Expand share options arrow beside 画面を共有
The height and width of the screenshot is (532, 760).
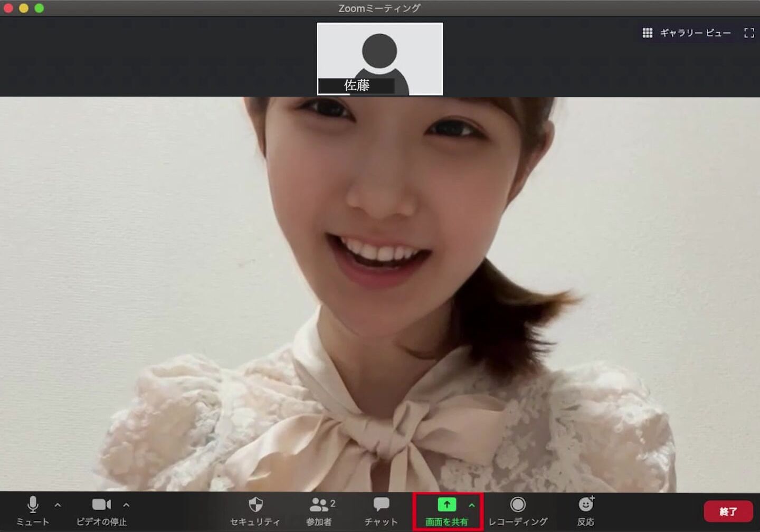pyautogui.click(x=472, y=505)
